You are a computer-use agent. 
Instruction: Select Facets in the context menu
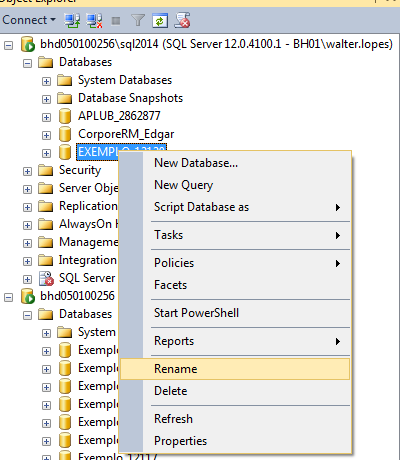[235, 285]
